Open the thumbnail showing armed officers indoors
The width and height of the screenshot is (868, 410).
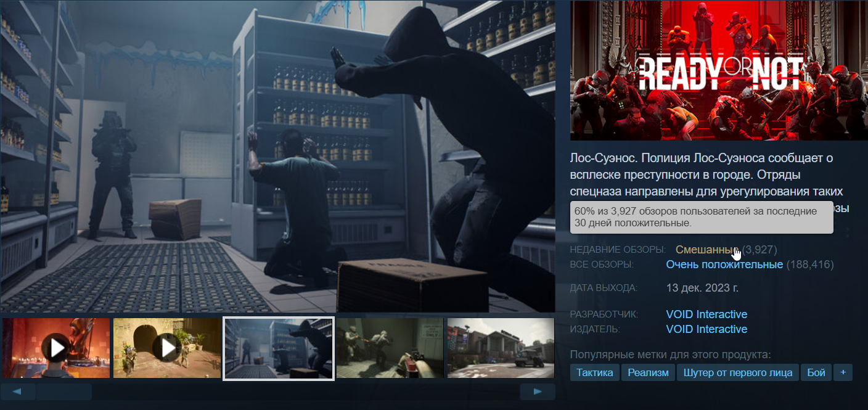point(390,348)
